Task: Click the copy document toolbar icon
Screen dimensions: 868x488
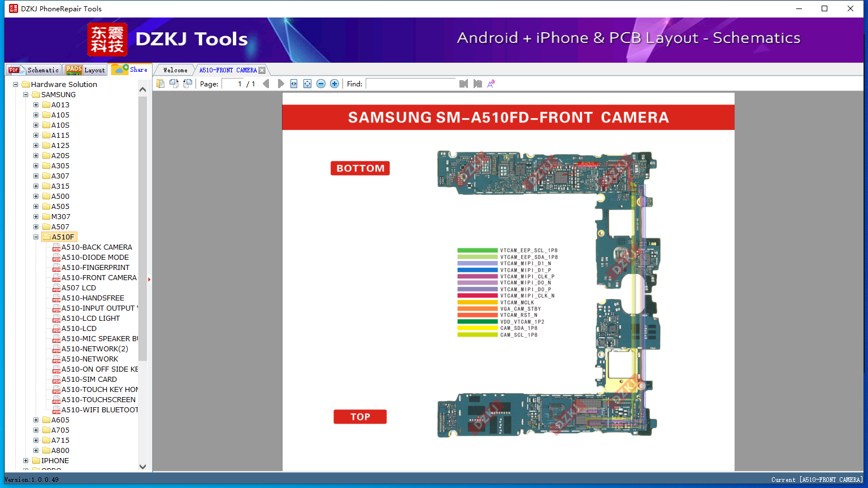Action: (160, 84)
